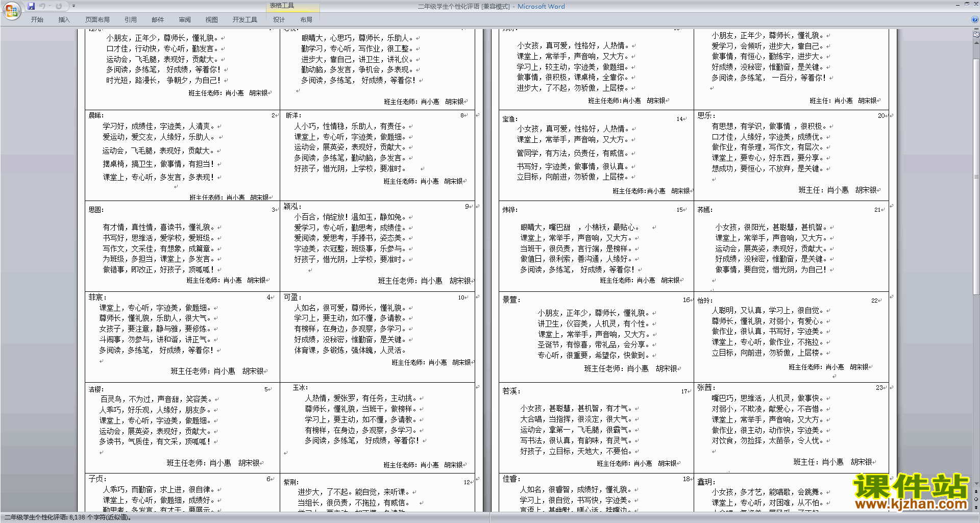
Task: Jump to previous page with double-up arrow
Action: [976, 491]
